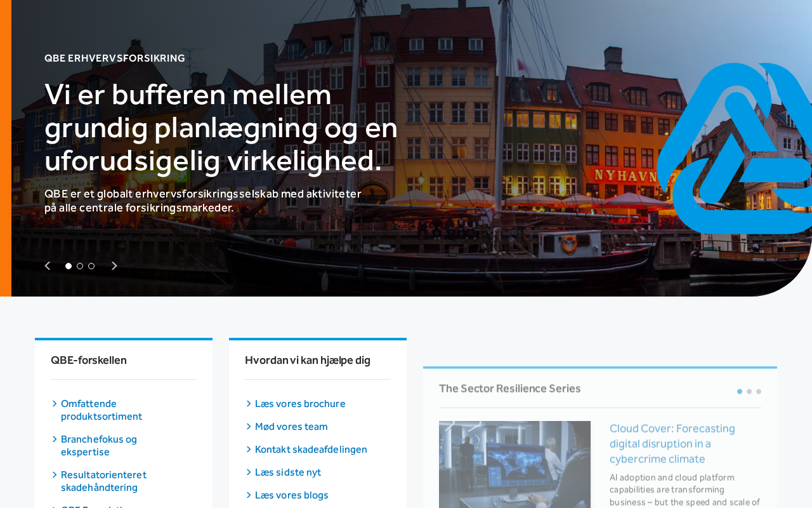The height and width of the screenshot is (508, 812).
Task: Select first Sector Resilience Series dot
Action: coord(740,392)
